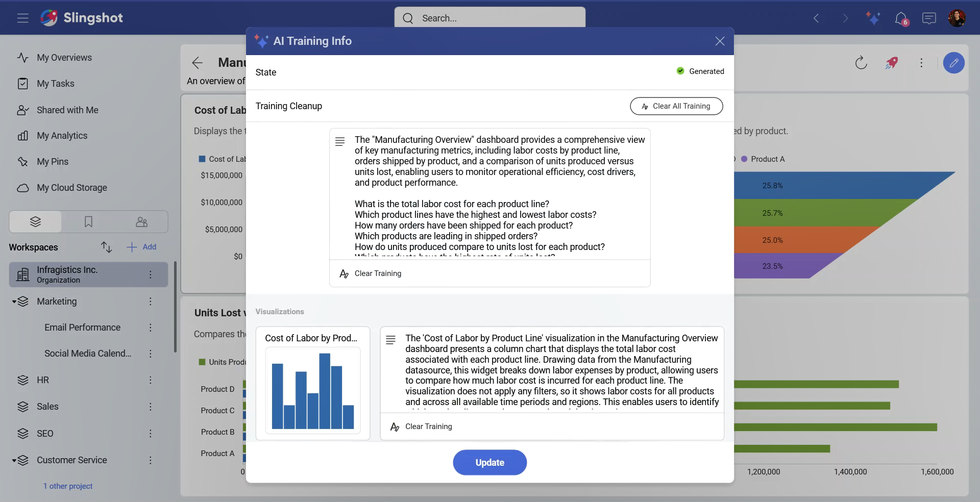Refresh the dashboard
The image size is (980, 502).
pyautogui.click(x=861, y=63)
